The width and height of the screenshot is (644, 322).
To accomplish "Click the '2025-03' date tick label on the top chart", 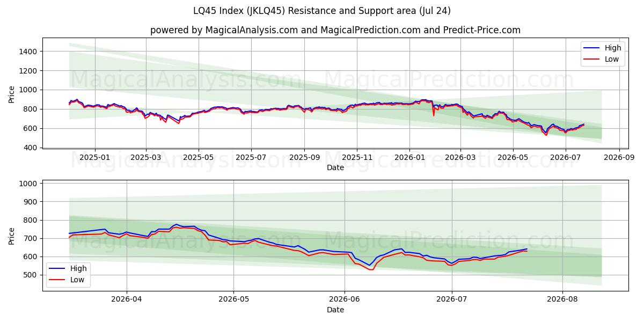I will coord(147,157).
